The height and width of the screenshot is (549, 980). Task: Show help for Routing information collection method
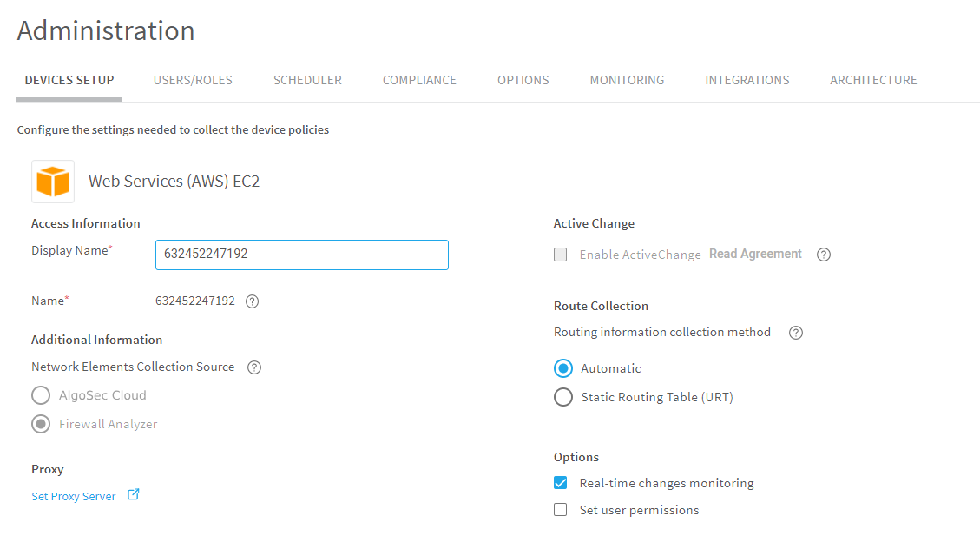(795, 333)
